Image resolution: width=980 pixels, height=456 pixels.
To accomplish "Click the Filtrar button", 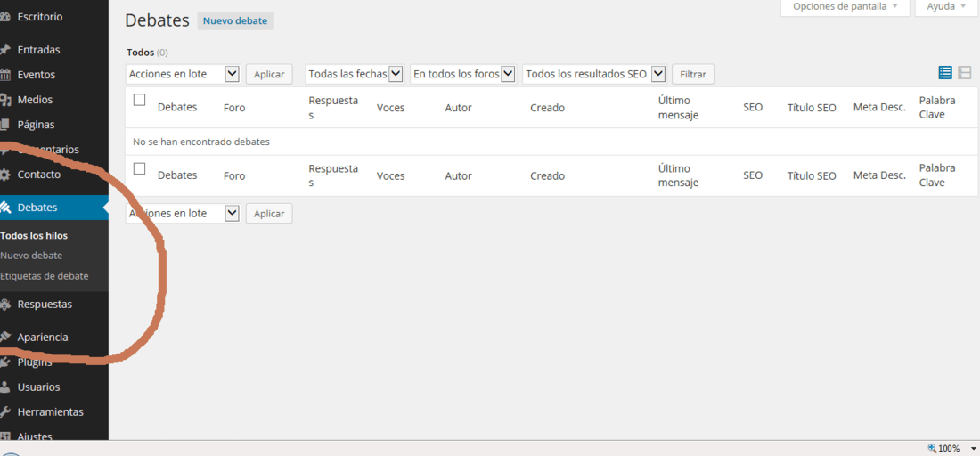I will click(693, 74).
